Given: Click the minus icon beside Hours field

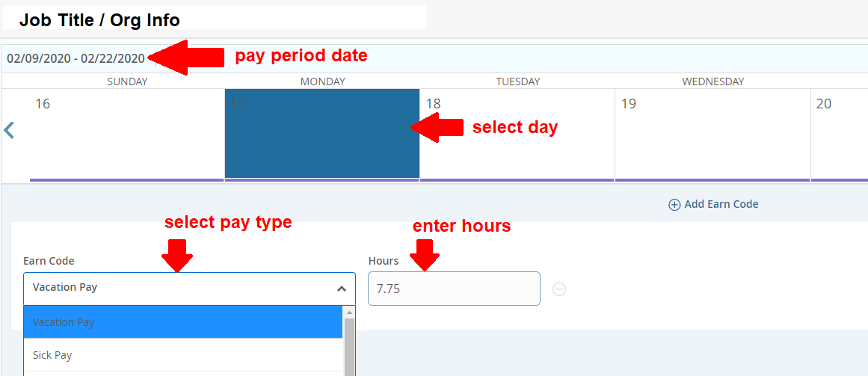Looking at the screenshot, I should [x=559, y=289].
